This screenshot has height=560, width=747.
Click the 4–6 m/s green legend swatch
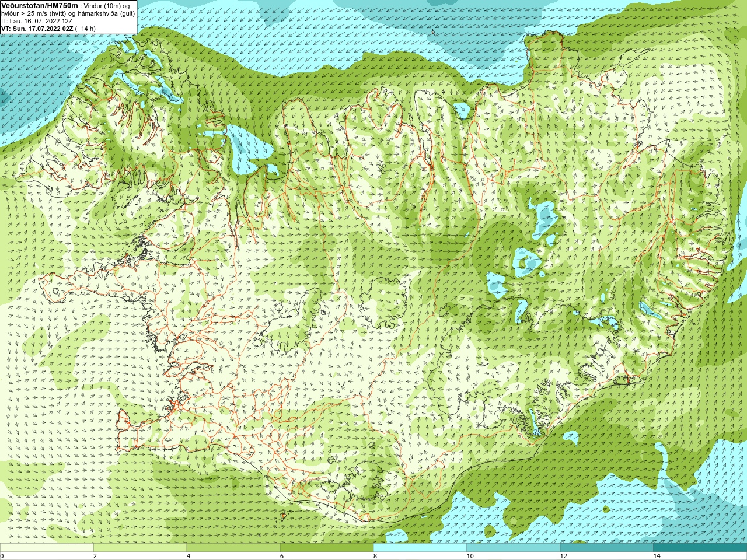233,548
